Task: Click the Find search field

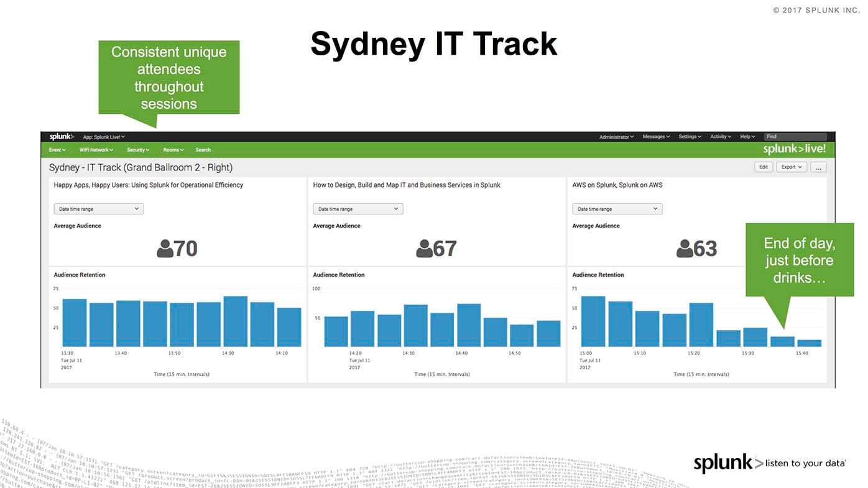Action: [x=795, y=137]
